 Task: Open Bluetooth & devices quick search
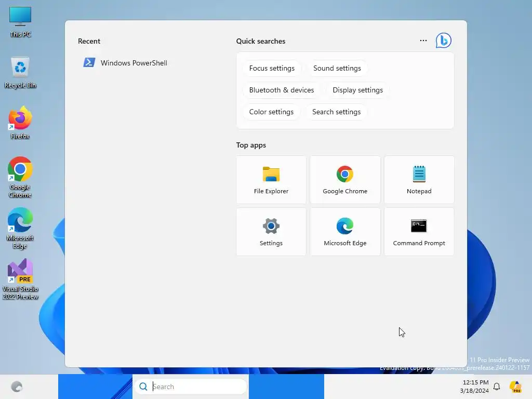pyautogui.click(x=281, y=90)
